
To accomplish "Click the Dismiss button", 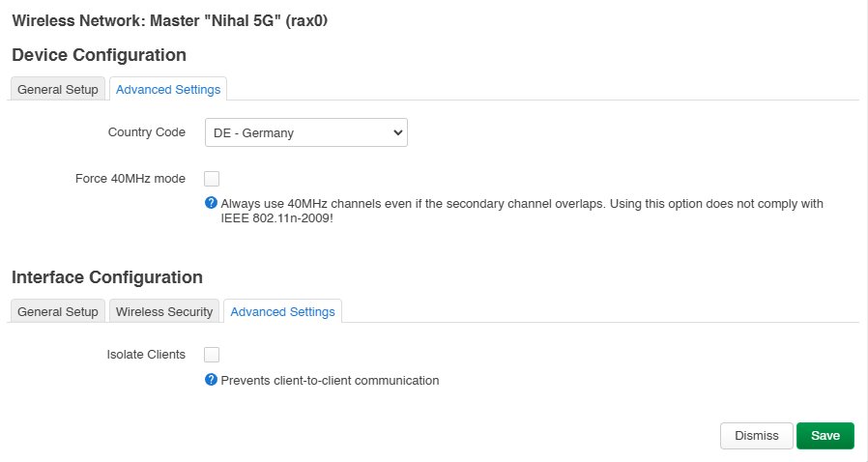I will (756, 436).
